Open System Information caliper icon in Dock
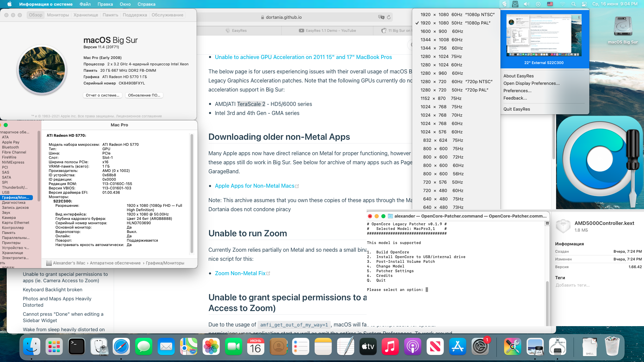This screenshot has width=644, height=362. [x=558, y=347]
